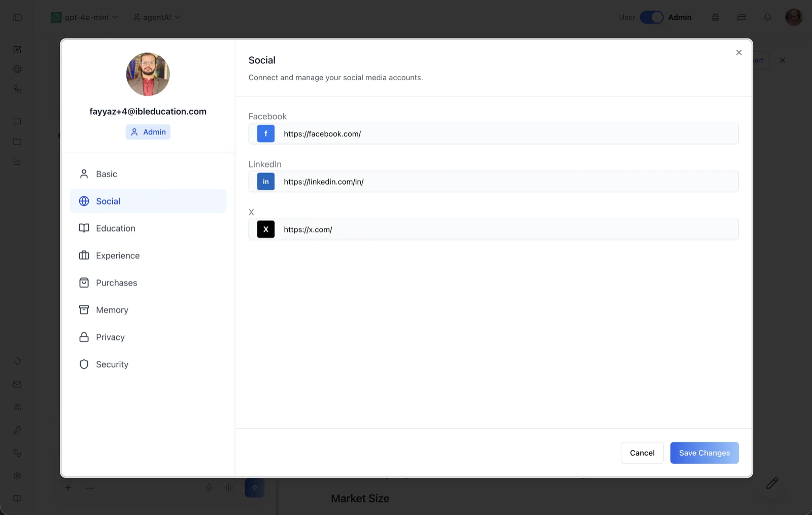Image resolution: width=812 pixels, height=515 pixels.
Task: Cancel the profile dialog
Action: tap(642, 453)
